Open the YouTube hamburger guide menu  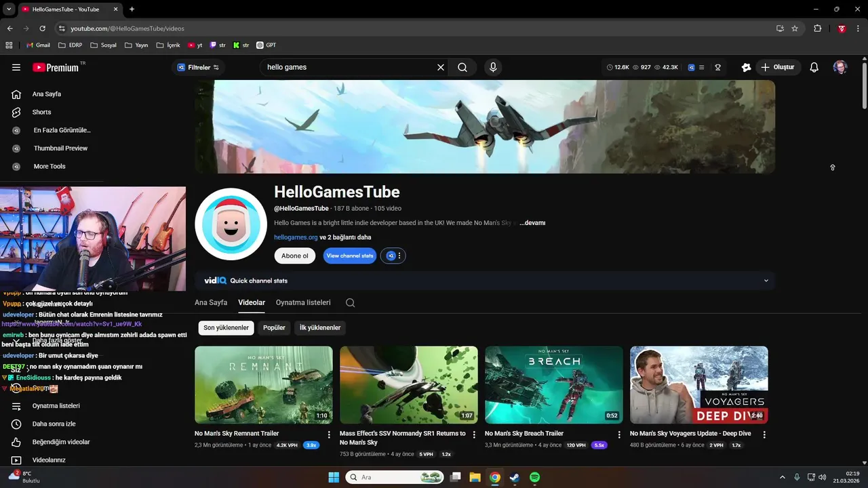pos(16,67)
